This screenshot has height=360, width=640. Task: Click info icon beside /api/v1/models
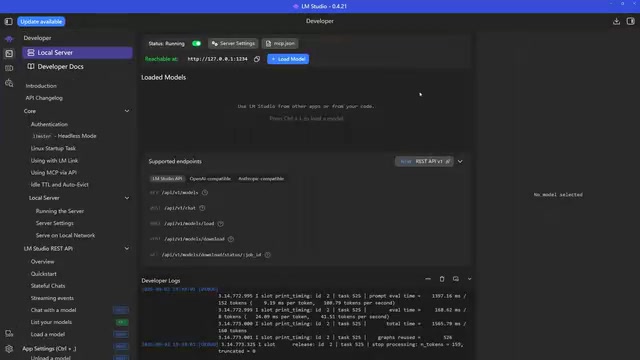[205, 193]
